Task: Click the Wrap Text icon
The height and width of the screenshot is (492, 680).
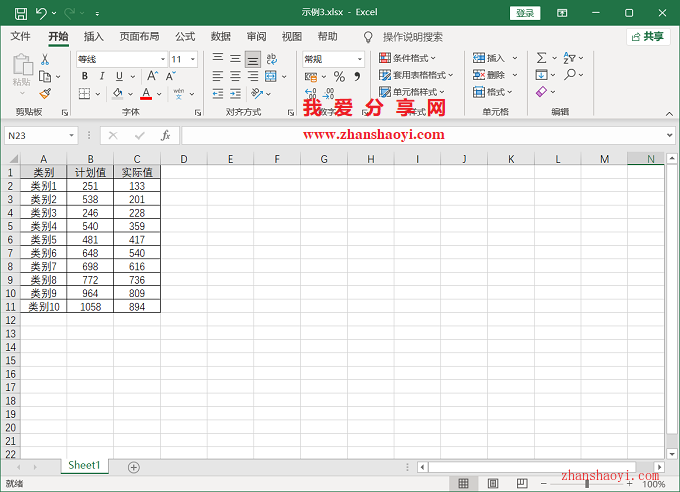Action: [x=272, y=59]
